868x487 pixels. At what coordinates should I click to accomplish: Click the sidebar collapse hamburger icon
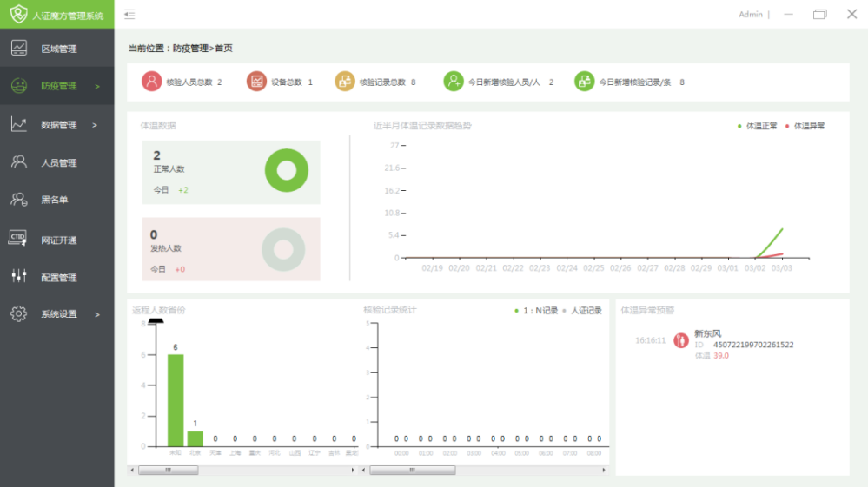click(x=129, y=14)
